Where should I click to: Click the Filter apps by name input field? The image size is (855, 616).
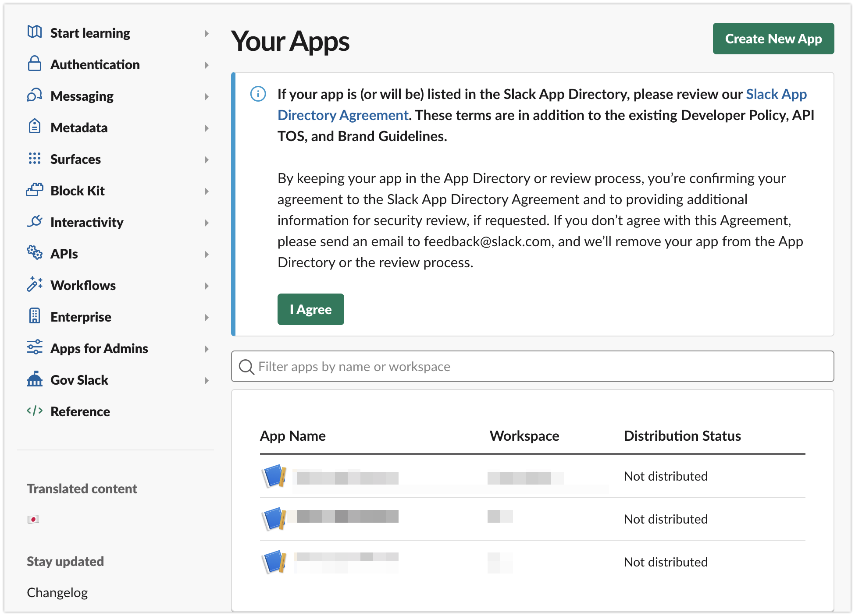click(533, 366)
